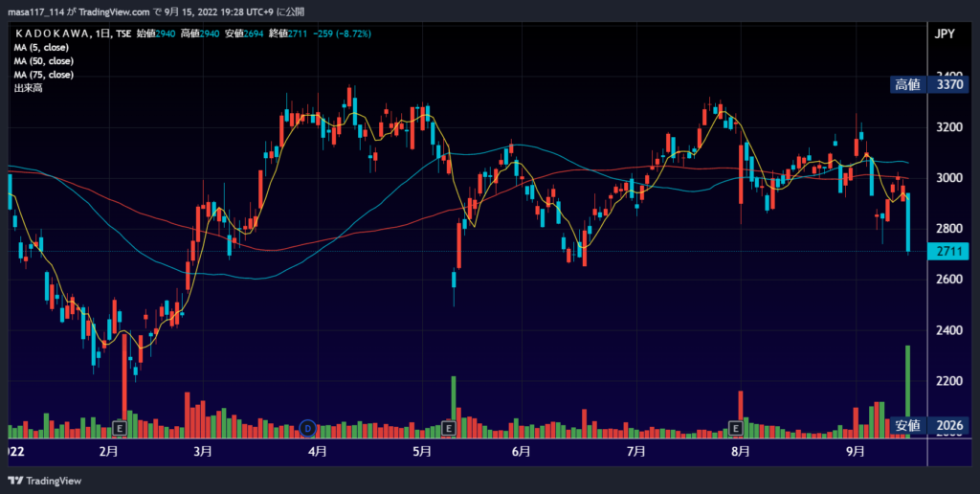Click the current price label 2711

click(948, 252)
